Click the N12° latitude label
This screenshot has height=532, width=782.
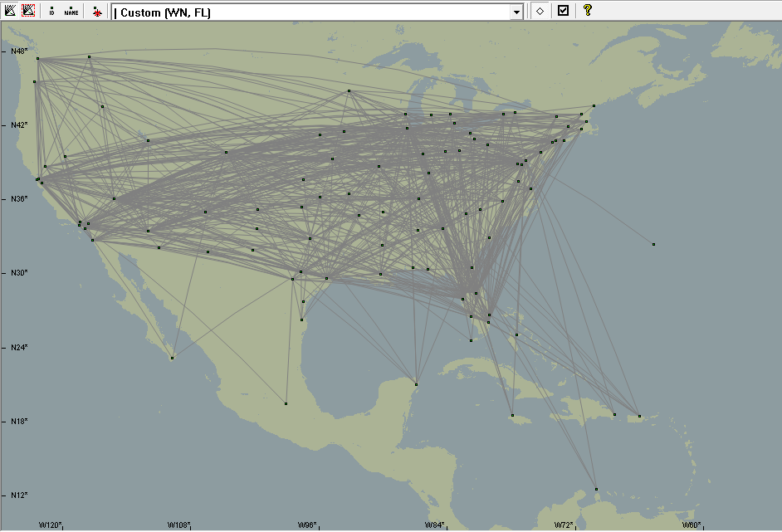coord(19,495)
